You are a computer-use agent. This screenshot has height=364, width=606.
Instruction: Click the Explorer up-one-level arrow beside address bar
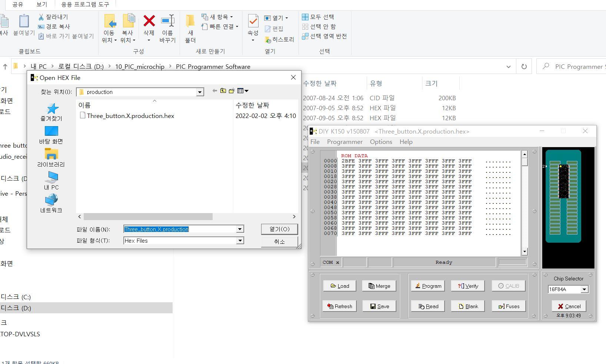pyautogui.click(x=5, y=67)
